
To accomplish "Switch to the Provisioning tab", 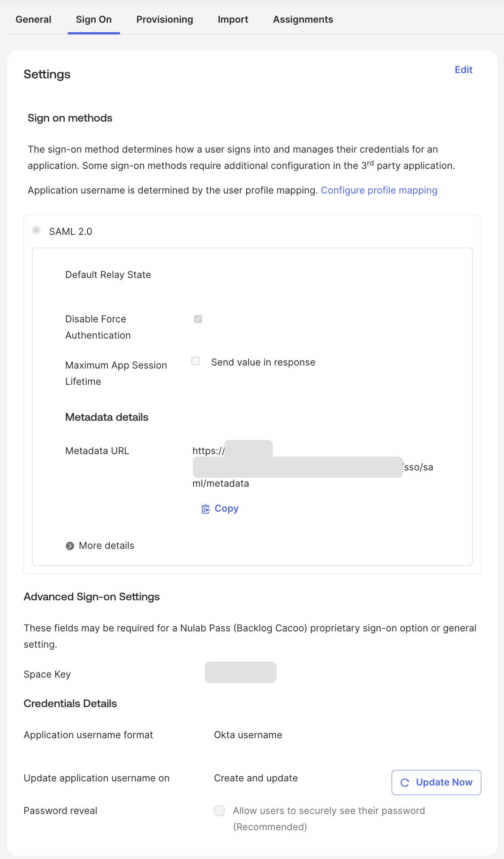I will [165, 19].
